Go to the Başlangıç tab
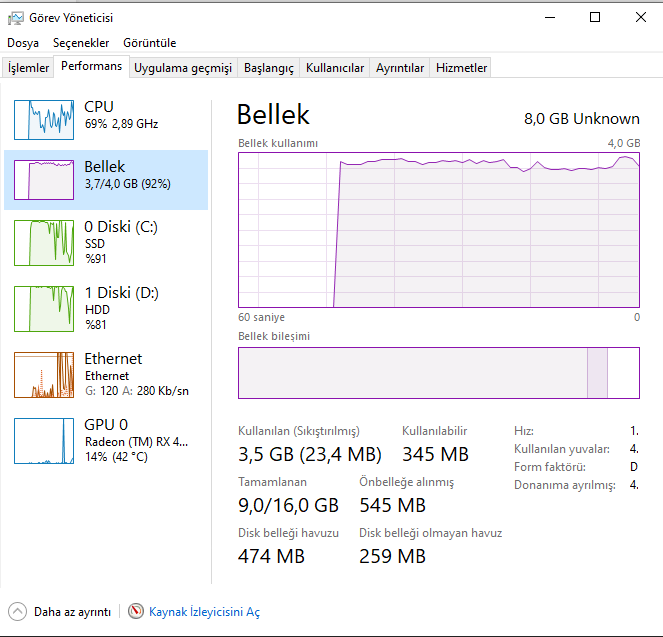The width and height of the screenshot is (663, 637). tap(269, 68)
